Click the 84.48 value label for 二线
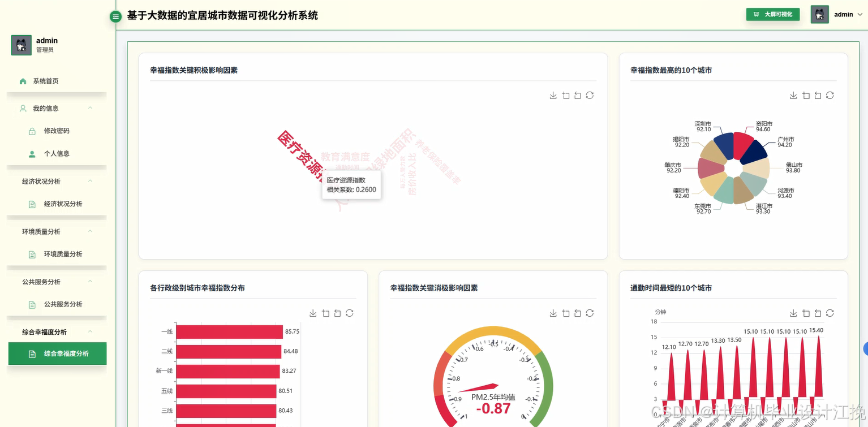Screen dimensions: 868x427 pyautogui.click(x=291, y=351)
